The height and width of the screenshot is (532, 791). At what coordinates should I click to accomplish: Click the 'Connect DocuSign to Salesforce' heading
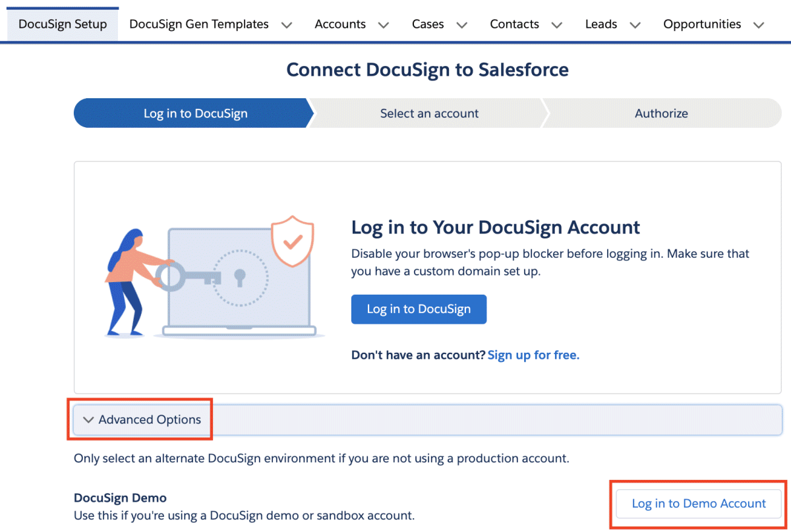pyautogui.click(x=428, y=70)
